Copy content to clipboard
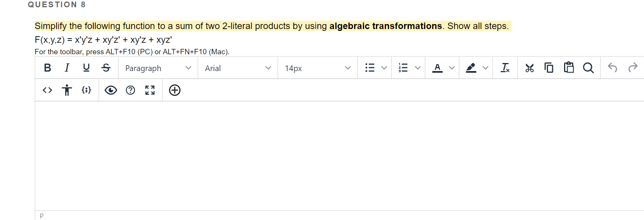 (549, 68)
